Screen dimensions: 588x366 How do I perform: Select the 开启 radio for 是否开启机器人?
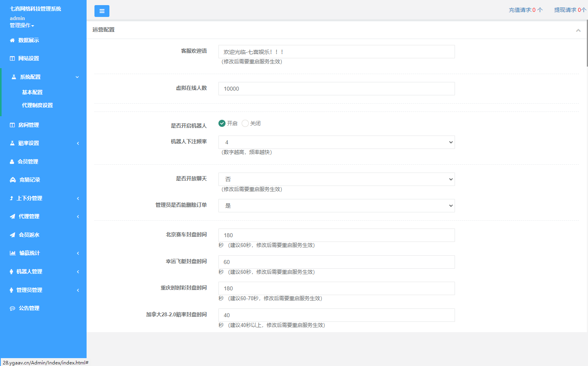point(222,123)
